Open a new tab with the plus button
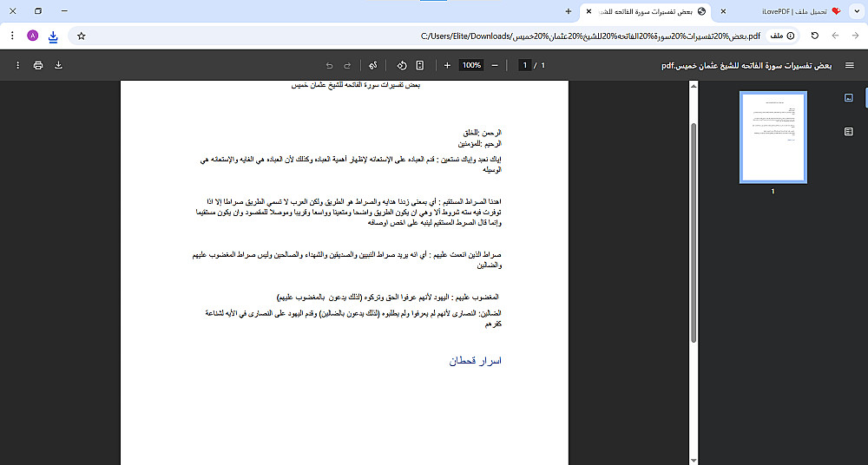 (x=569, y=11)
